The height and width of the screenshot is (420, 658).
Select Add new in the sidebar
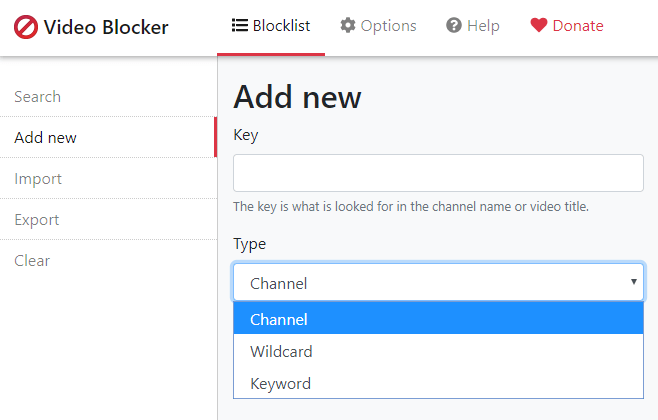(x=108, y=138)
